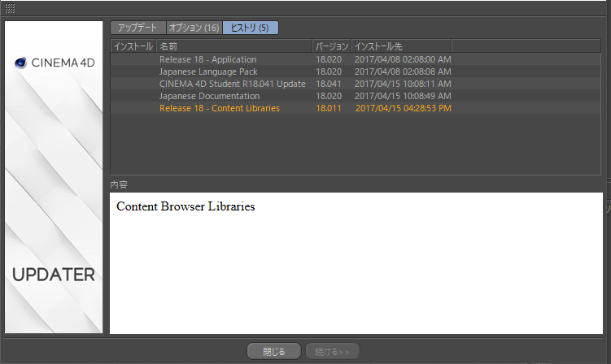Screen dimensions: 611x364
Task: Click the disabled 続ける>> button
Action: coord(333,352)
